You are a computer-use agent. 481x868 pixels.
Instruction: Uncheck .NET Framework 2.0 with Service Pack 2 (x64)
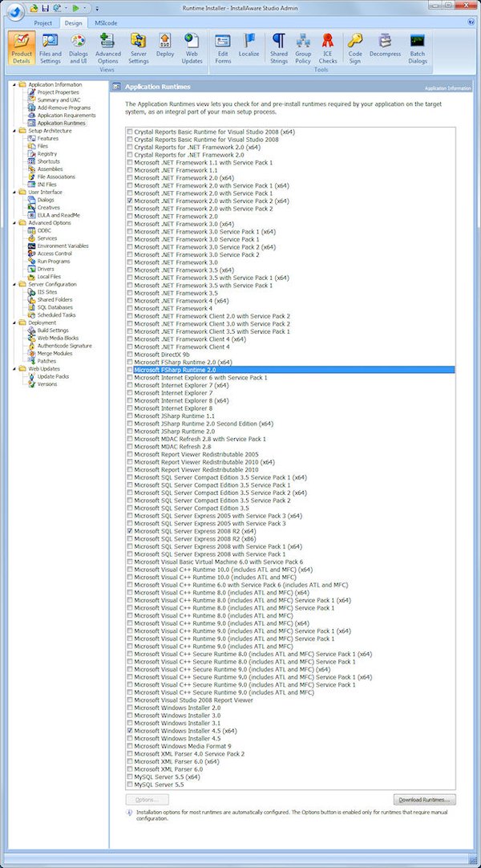(130, 201)
